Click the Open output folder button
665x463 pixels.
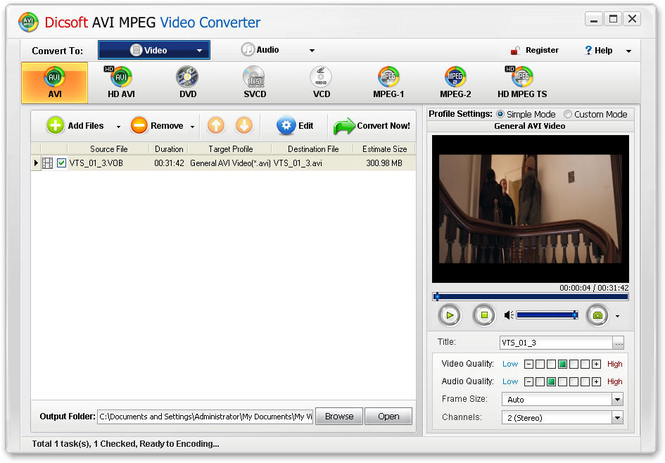click(x=388, y=416)
